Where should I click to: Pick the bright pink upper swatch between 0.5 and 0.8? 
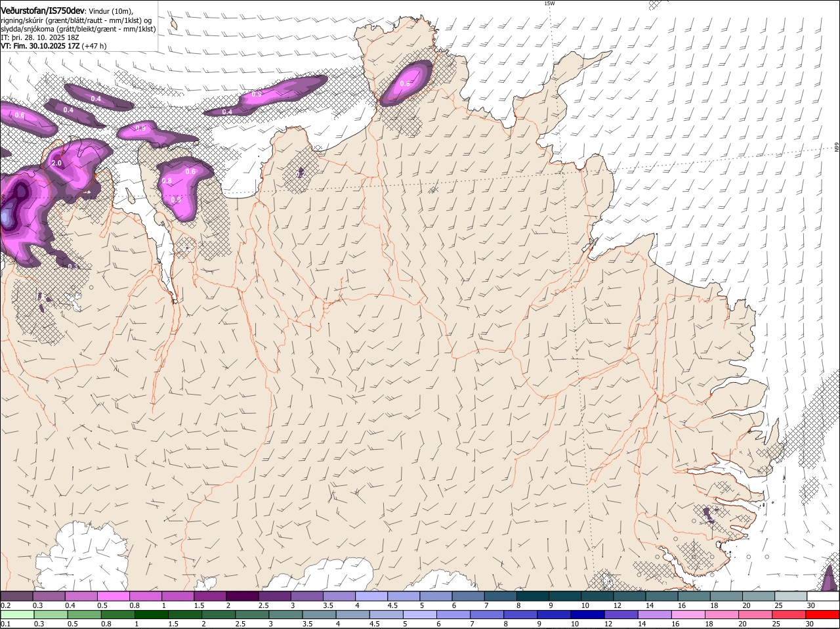pos(113,596)
